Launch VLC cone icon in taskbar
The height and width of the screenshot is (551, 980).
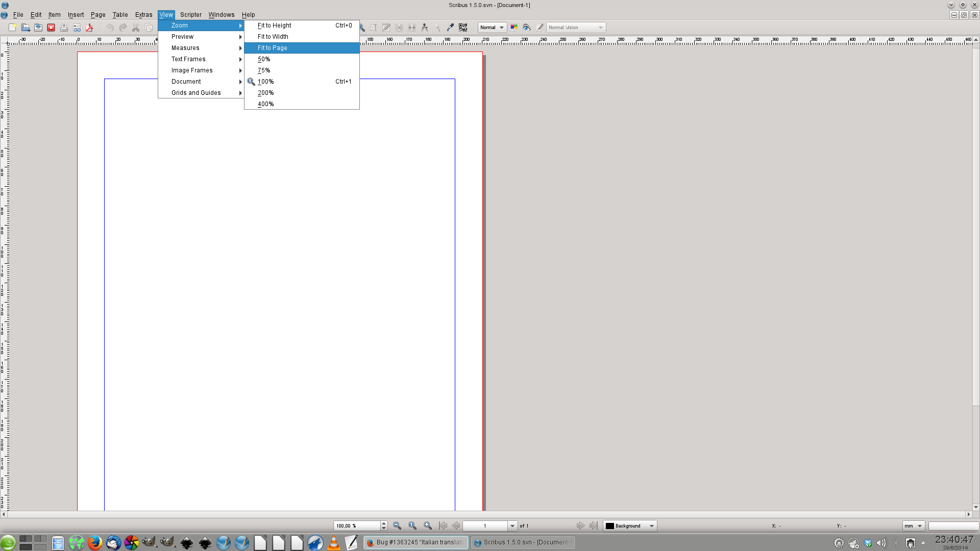coord(334,542)
